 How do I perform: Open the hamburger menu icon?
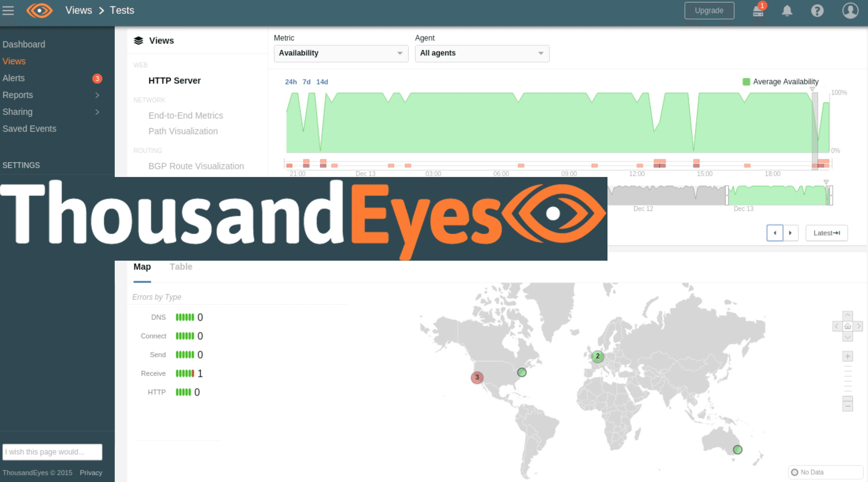(8, 11)
